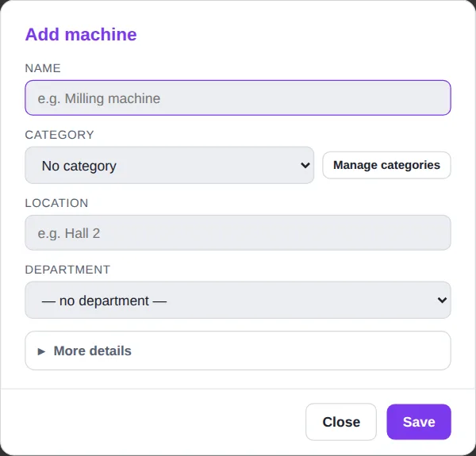The width and height of the screenshot is (476, 456).
Task: Focus the Location input field
Action: 238,232
